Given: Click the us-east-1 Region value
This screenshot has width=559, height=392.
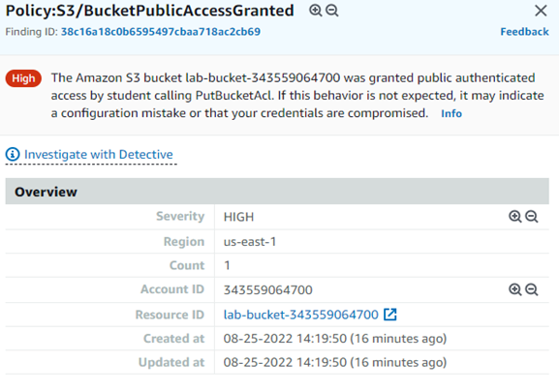Looking at the screenshot, I should pos(250,242).
